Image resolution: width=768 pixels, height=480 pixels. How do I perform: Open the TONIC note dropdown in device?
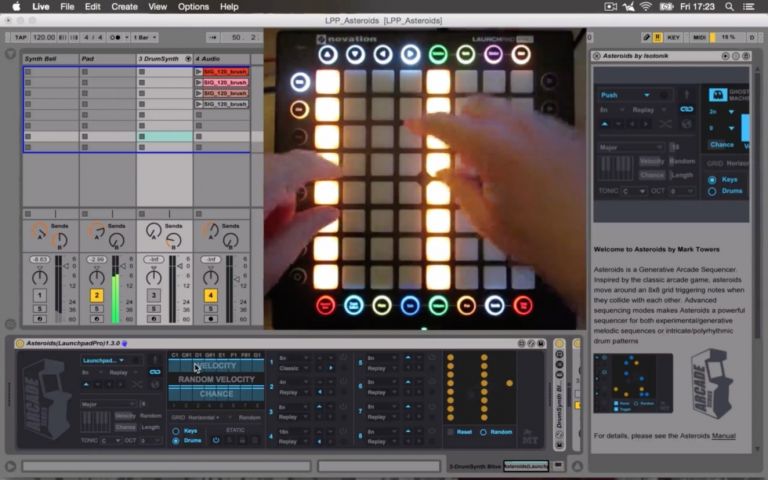[x=111, y=440]
